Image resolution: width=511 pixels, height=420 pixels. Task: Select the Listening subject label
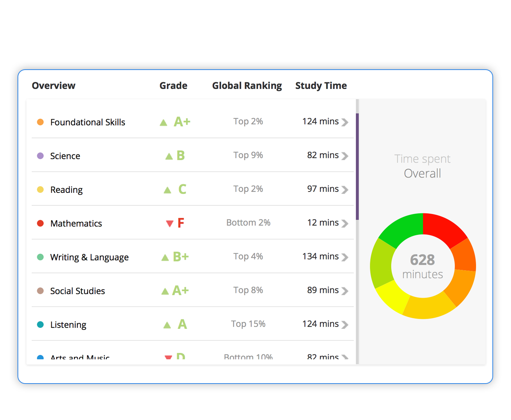pos(68,325)
